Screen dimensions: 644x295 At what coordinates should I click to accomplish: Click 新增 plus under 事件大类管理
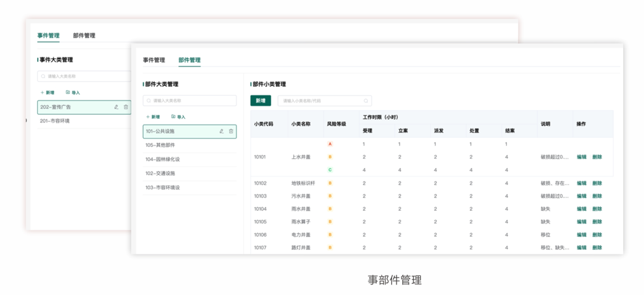tap(47, 93)
